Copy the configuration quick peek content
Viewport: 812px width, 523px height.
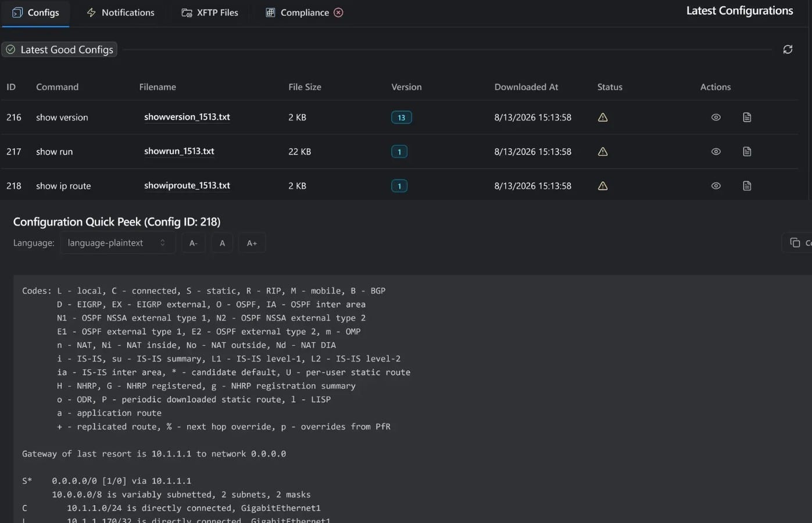(797, 243)
